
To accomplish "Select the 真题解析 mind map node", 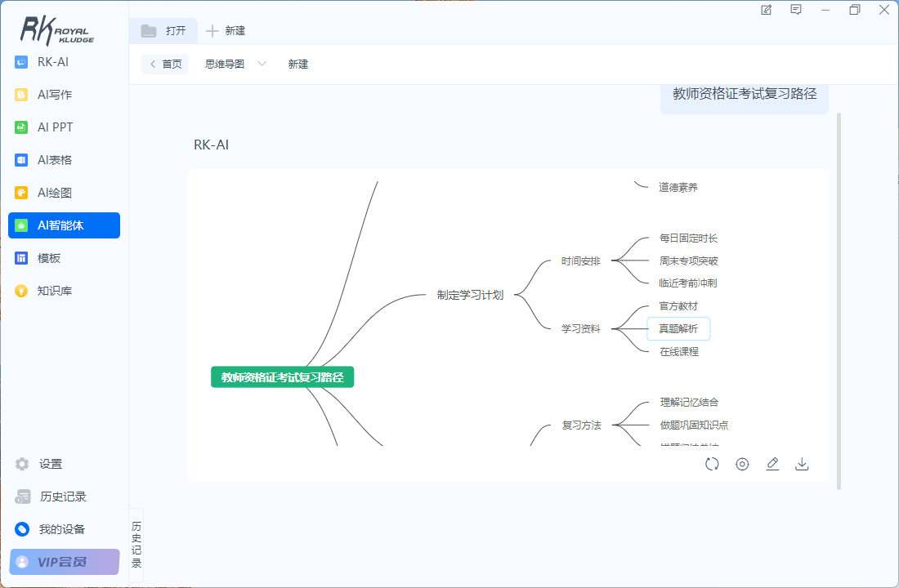I will (x=678, y=329).
